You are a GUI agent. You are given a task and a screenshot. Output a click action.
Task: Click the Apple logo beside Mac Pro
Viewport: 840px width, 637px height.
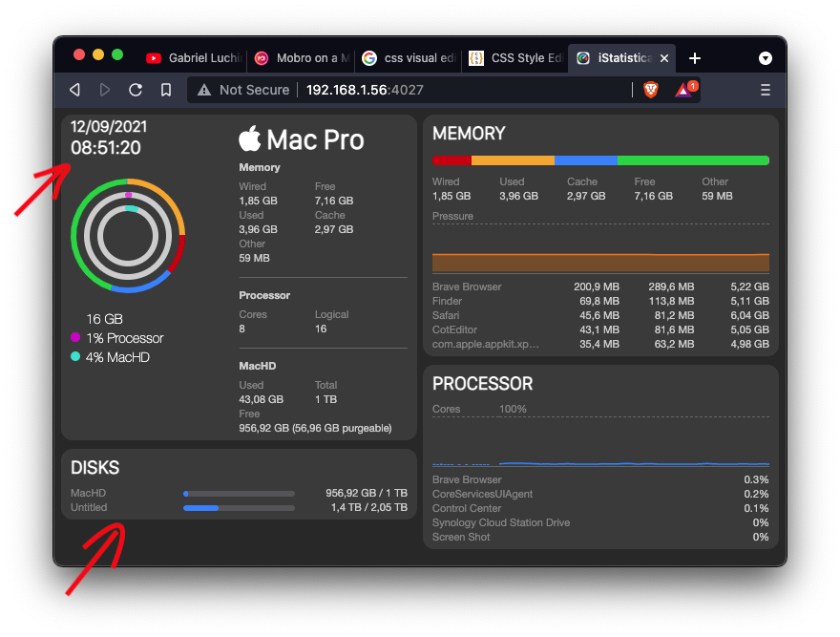(x=250, y=138)
